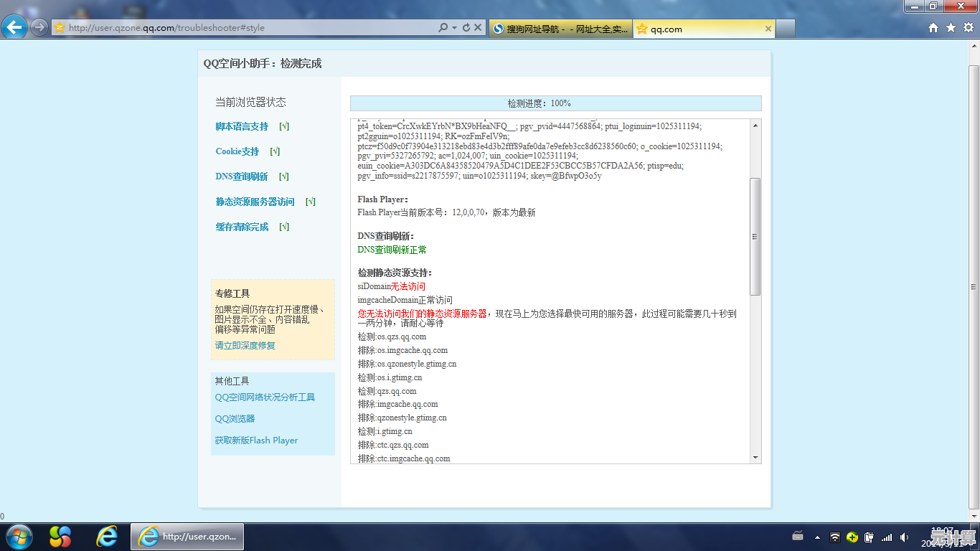Click the green plus tray icon

(852, 537)
